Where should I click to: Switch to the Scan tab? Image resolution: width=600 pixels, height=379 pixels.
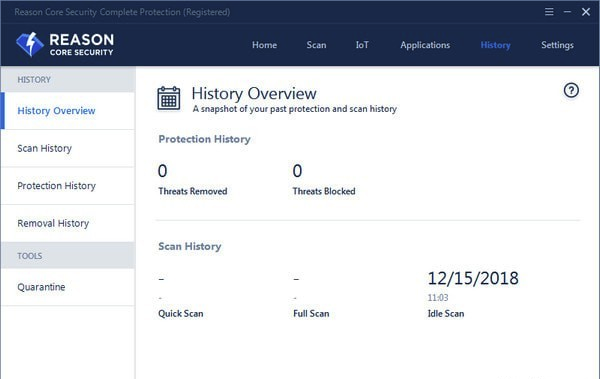[316, 45]
